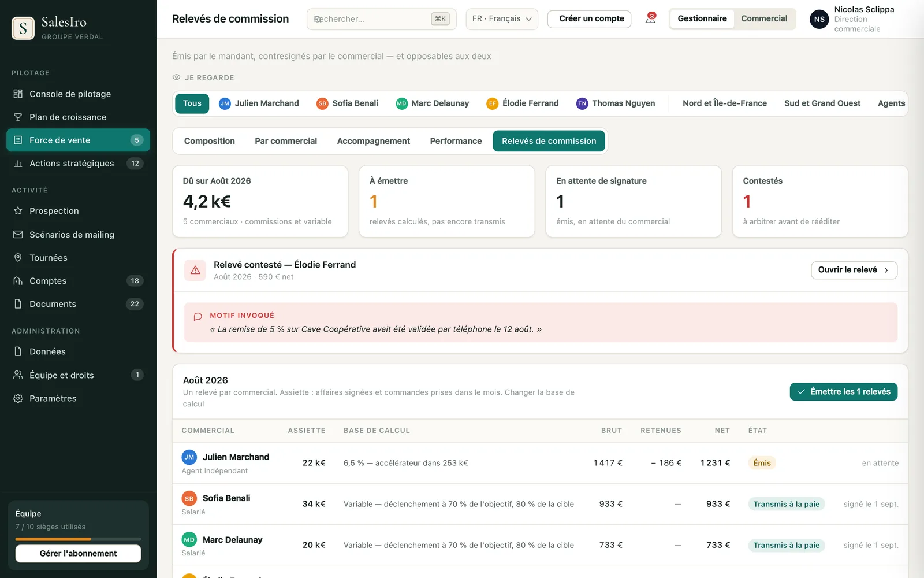Filter view by Thomas Nguyen chip

[616, 103]
